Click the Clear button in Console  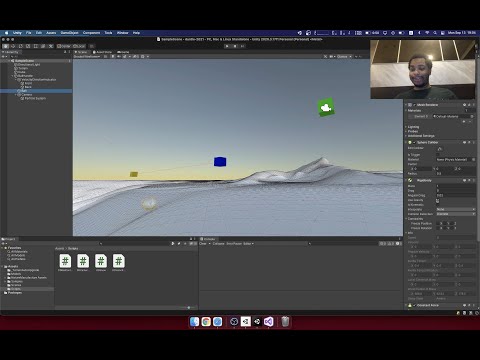[203, 244]
